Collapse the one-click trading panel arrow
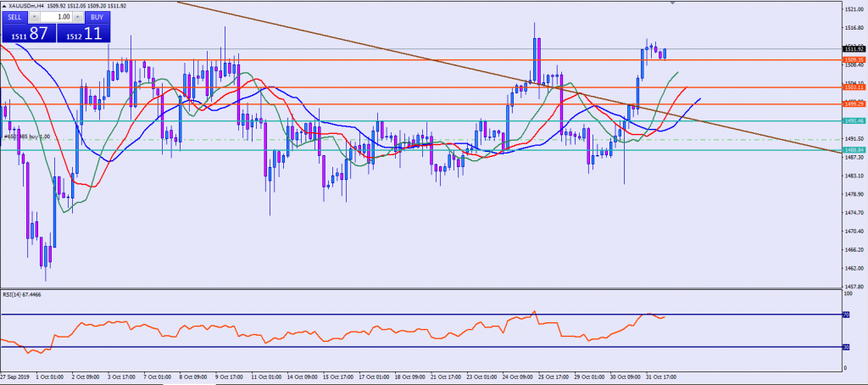The image size is (868, 385). pos(4,6)
